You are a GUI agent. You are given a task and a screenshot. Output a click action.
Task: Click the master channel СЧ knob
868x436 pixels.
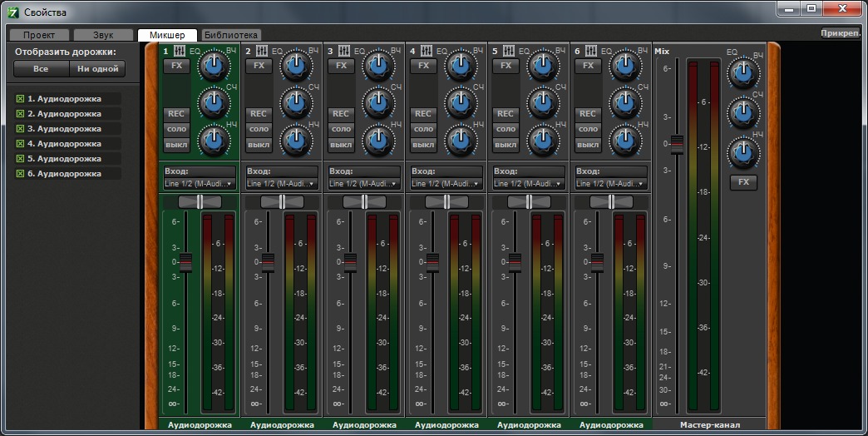pyautogui.click(x=743, y=112)
